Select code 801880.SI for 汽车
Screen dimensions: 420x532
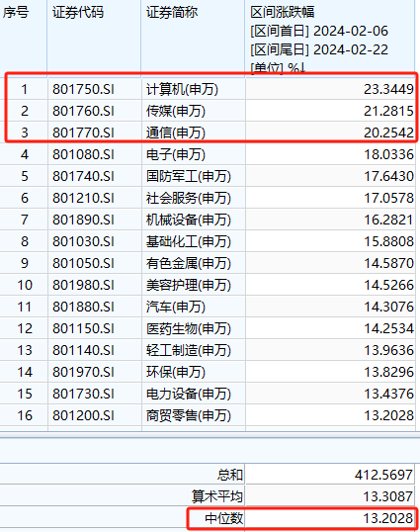83,307
